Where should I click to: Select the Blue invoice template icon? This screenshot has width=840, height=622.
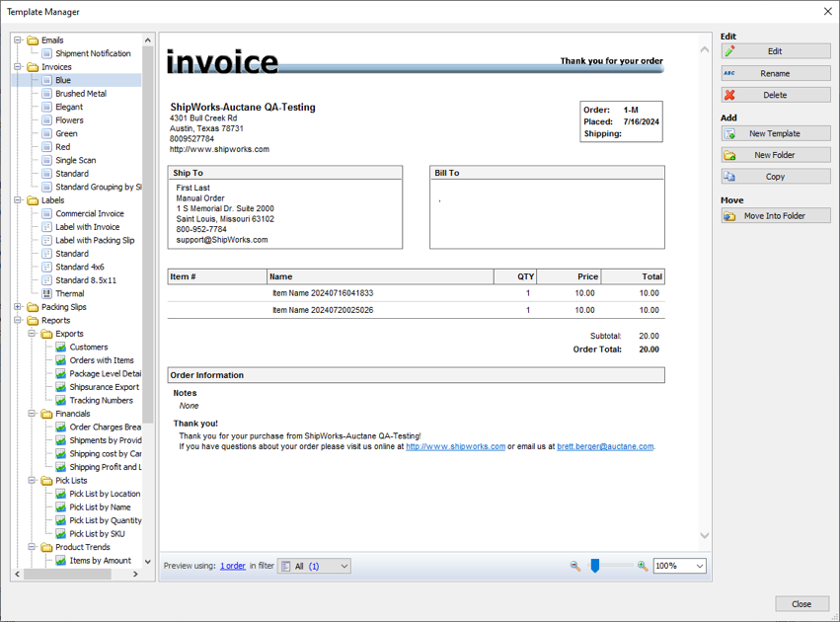pyautogui.click(x=47, y=80)
